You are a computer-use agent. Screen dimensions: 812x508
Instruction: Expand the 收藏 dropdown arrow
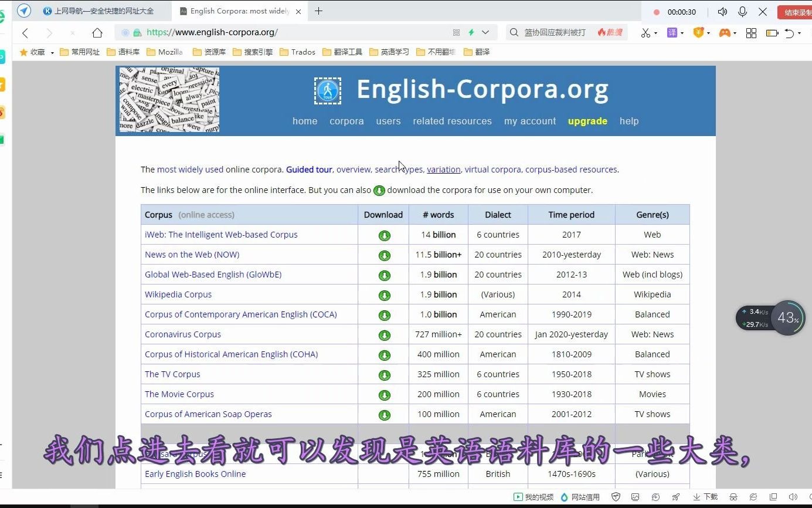point(52,53)
